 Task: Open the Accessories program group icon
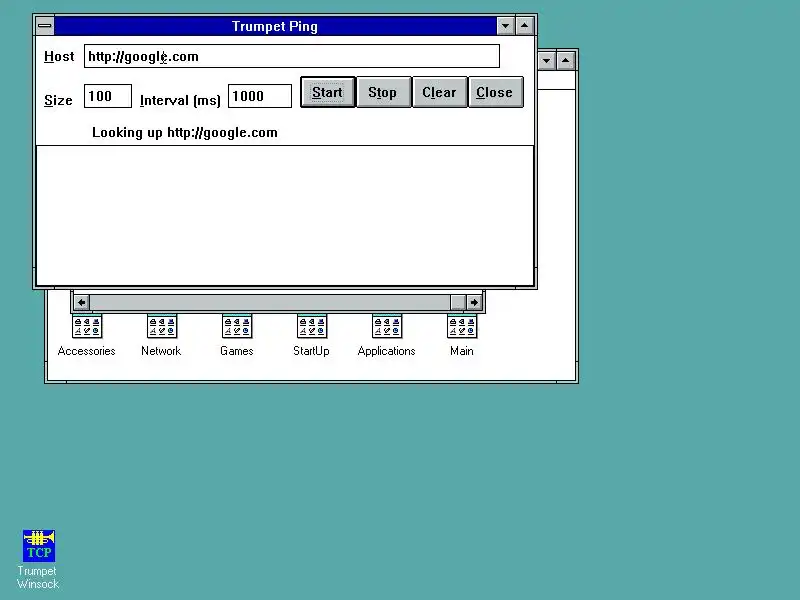click(87, 327)
